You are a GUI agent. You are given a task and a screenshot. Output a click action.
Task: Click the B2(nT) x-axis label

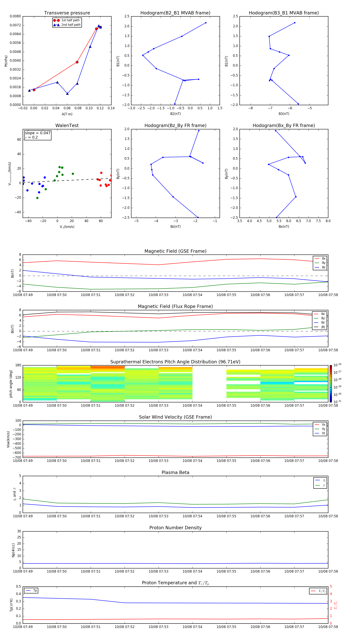175,114
